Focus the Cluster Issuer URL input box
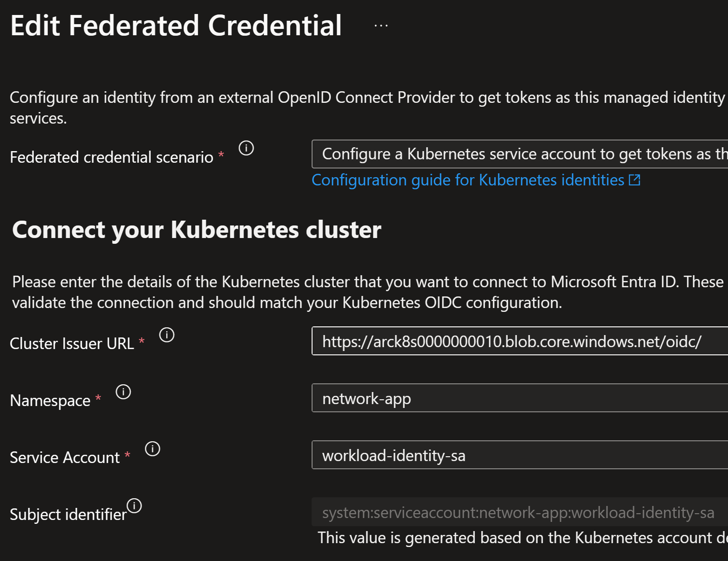The width and height of the screenshot is (728, 561). (x=520, y=341)
